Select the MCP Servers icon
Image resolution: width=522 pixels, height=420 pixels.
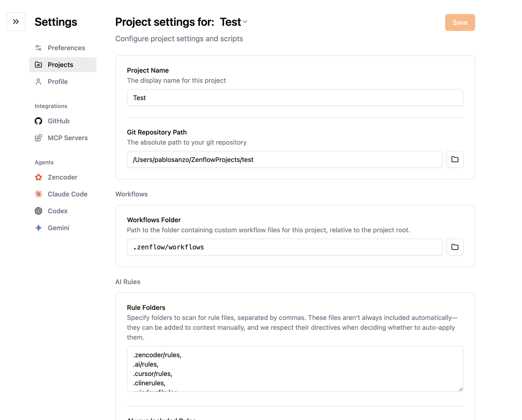tap(38, 137)
